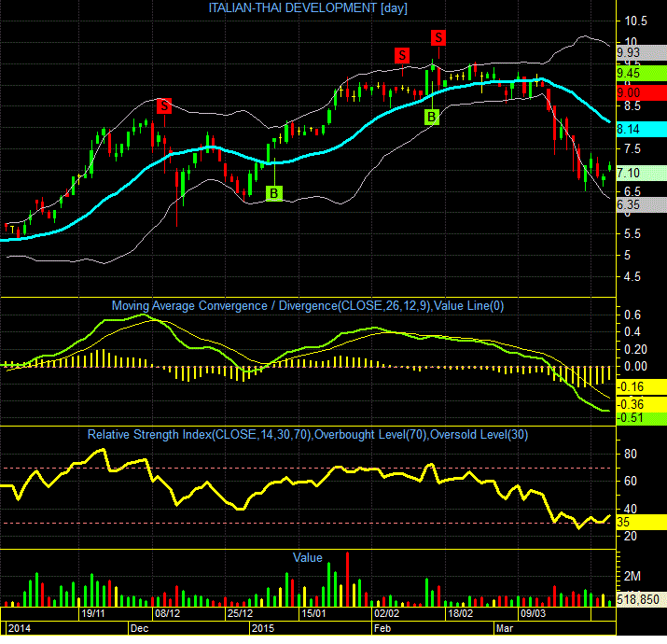Click the 25/12 date label
The image size is (667, 644).
pos(240,613)
